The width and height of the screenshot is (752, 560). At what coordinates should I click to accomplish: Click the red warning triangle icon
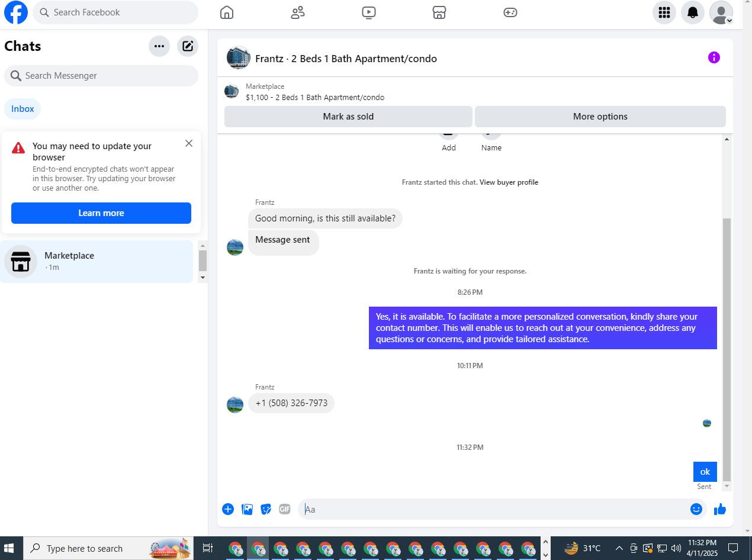click(19, 148)
